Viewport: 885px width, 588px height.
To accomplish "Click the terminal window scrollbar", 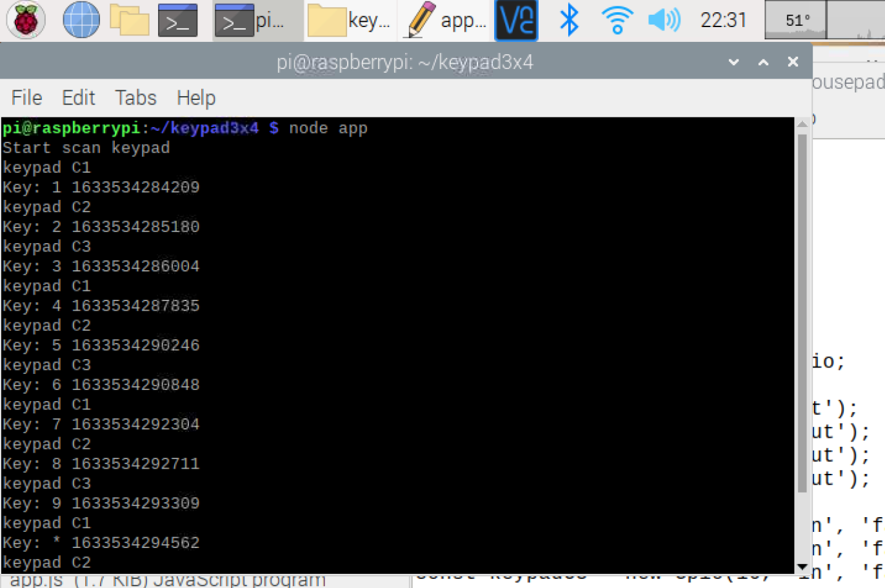I will [x=802, y=322].
